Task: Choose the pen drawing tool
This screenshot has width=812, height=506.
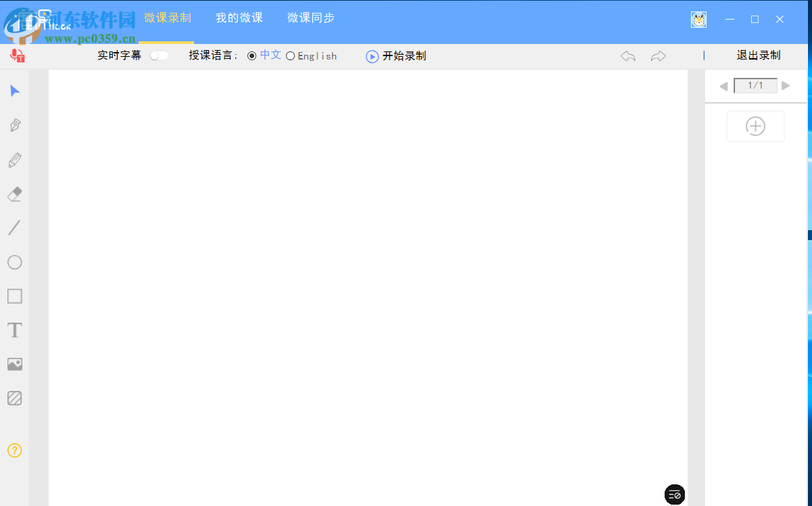Action: 14,125
